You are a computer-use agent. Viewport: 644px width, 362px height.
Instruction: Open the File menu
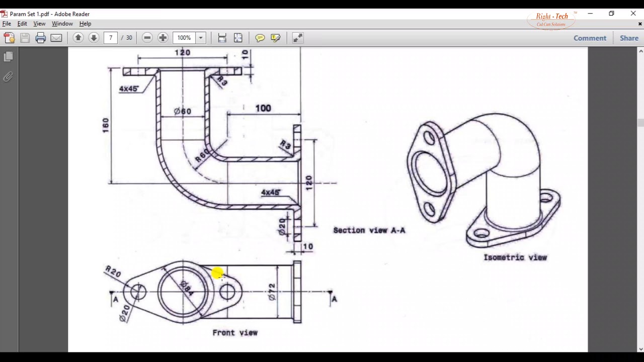tap(7, 24)
